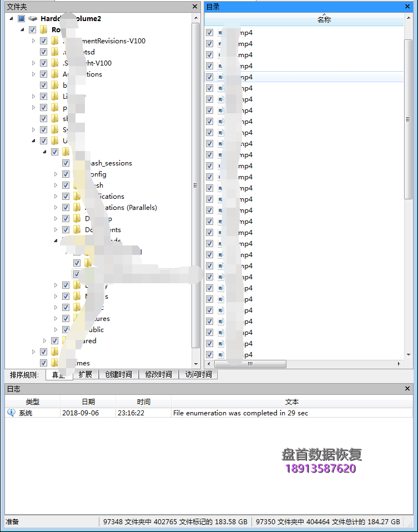418x532 pixels.
Task: Expand Applications (Parallels) folder
Action: [56, 207]
